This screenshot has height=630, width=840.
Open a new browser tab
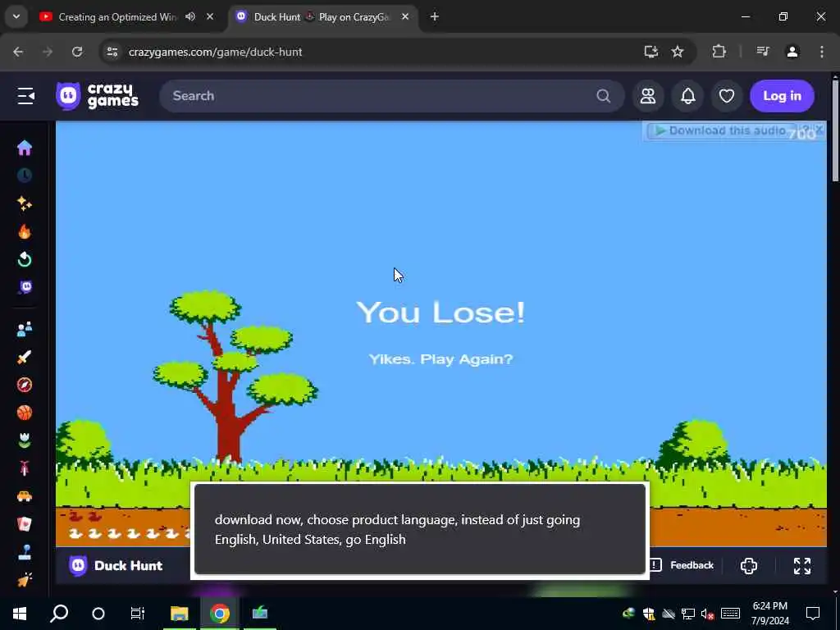pyautogui.click(x=435, y=16)
